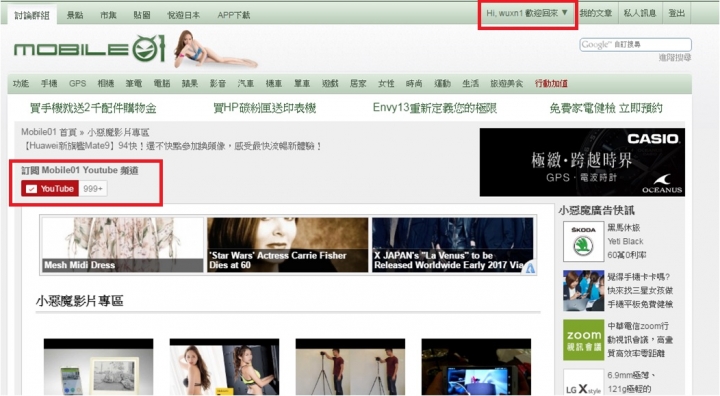The image size is (720, 396).
Task: Open the Skoda logo ad in sidebar
Action: point(583,242)
